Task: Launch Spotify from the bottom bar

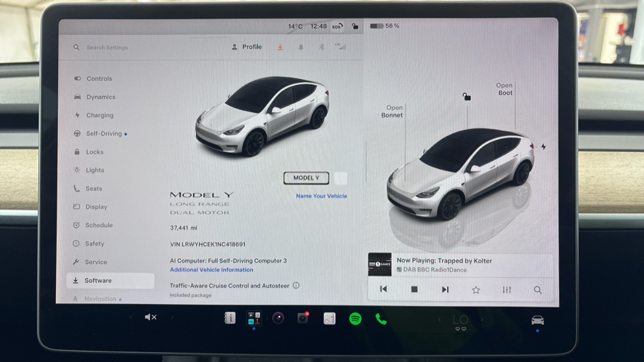Action: (x=356, y=319)
